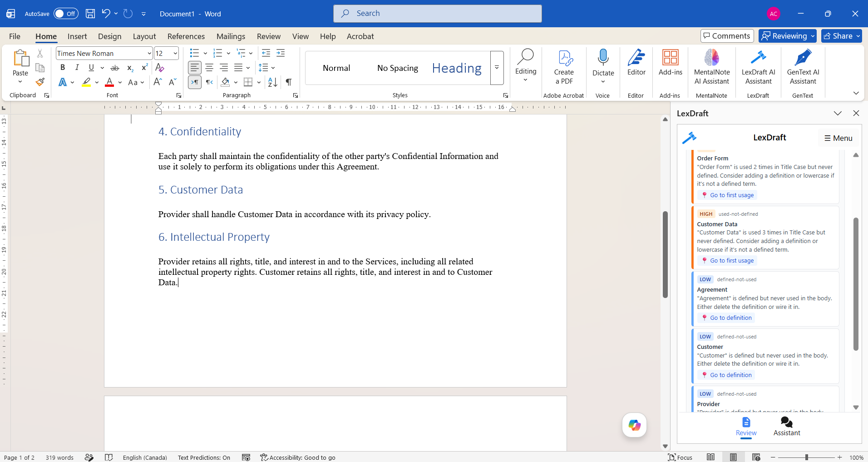
Task: Apply strikethrough formatting
Action: (115, 68)
